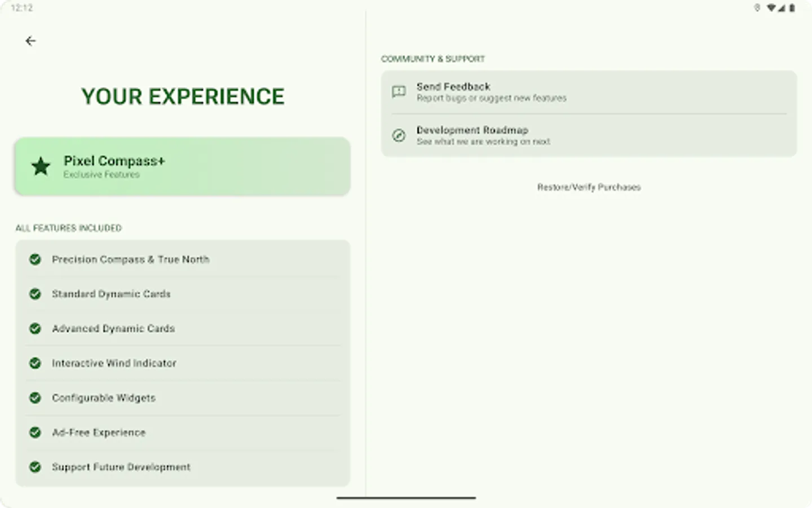Click Restore/Verify Purchases
Image resolution: width=812 pixels, height=508 pixels.
point(589,187)
